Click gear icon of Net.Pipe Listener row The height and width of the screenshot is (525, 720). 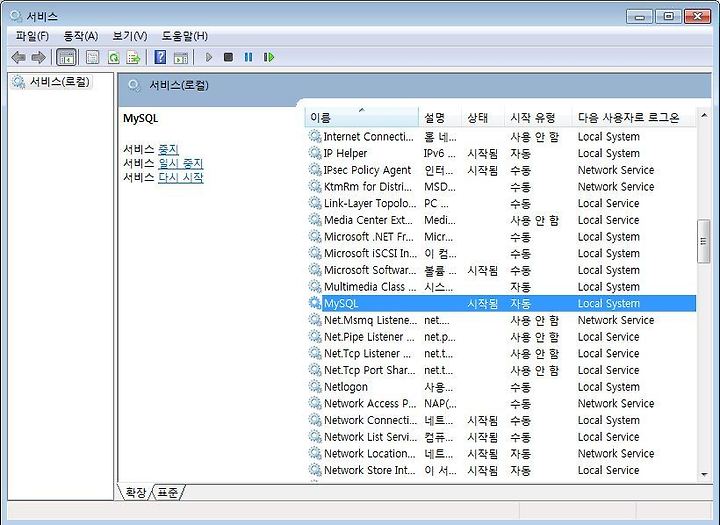pyautogui.click(x=315, y=336)
